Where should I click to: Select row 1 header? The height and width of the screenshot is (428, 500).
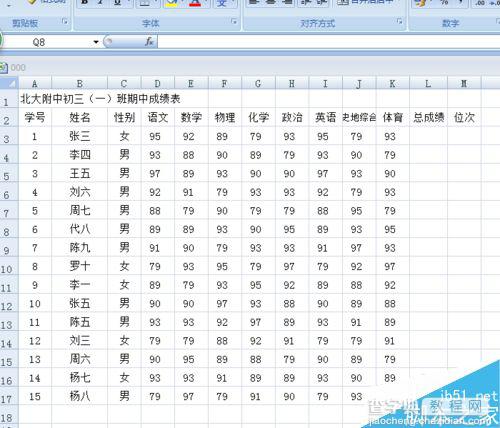pyautogui.click(x=9, y=99)
